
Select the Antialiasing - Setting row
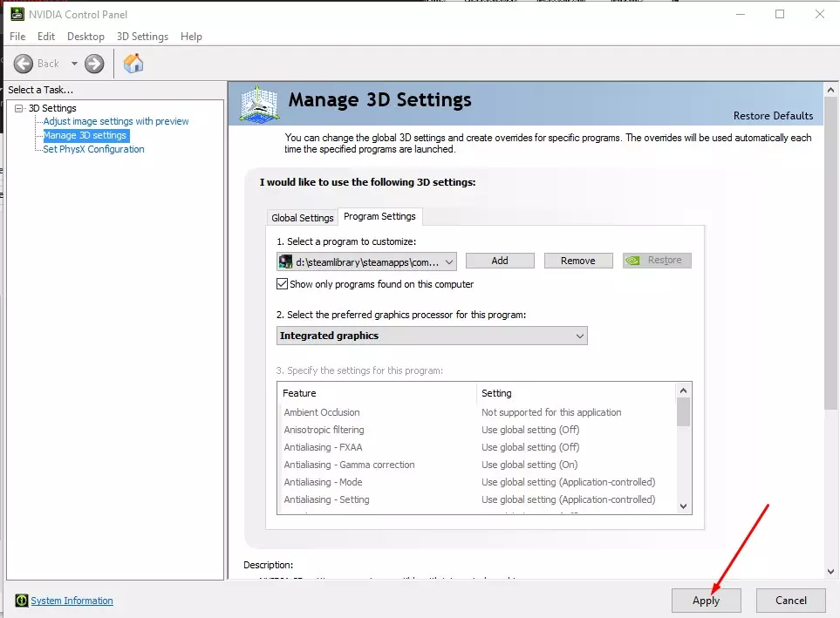tap(477, 499)
